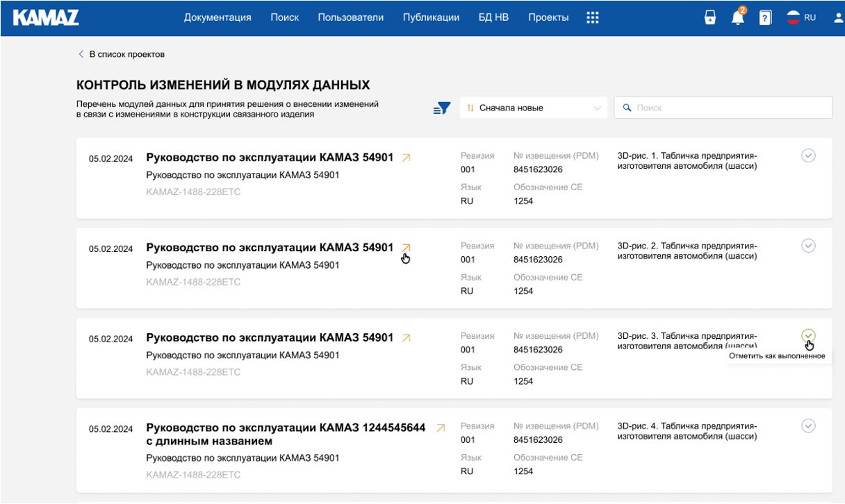Toggle done checkmark for 3D-рис. 4

click(x=808, y=426)
